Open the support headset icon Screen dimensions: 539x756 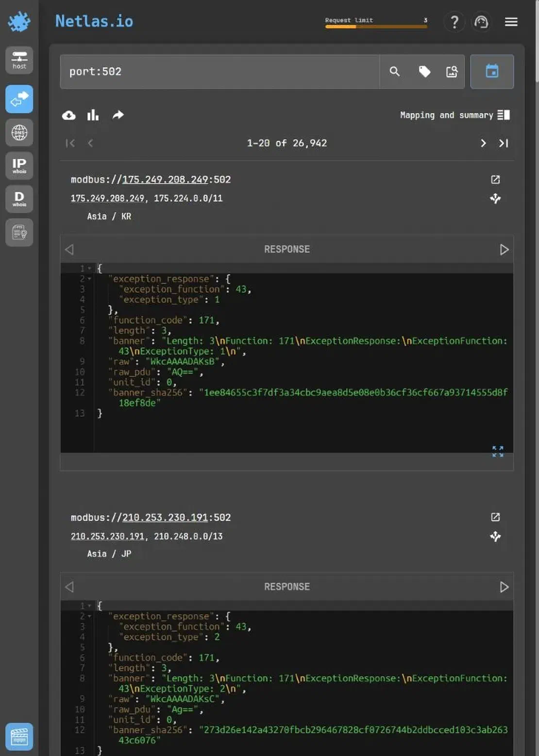(481, 22)
